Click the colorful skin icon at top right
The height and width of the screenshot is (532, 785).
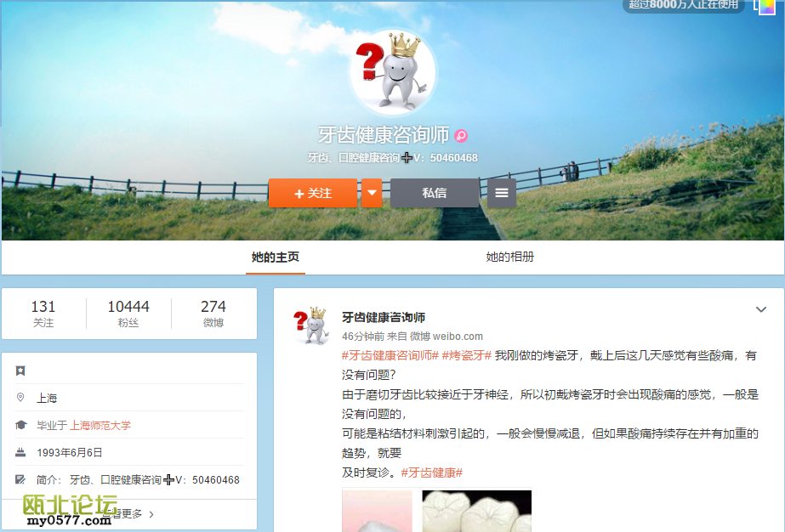767,7
